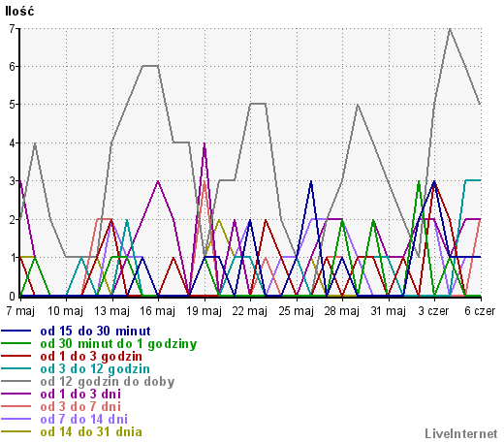The width and height of the screenshot is (504, 443).
Task: Click the purple 'od 1 do 3 dni' label
Action: click(x=80, y=395)
